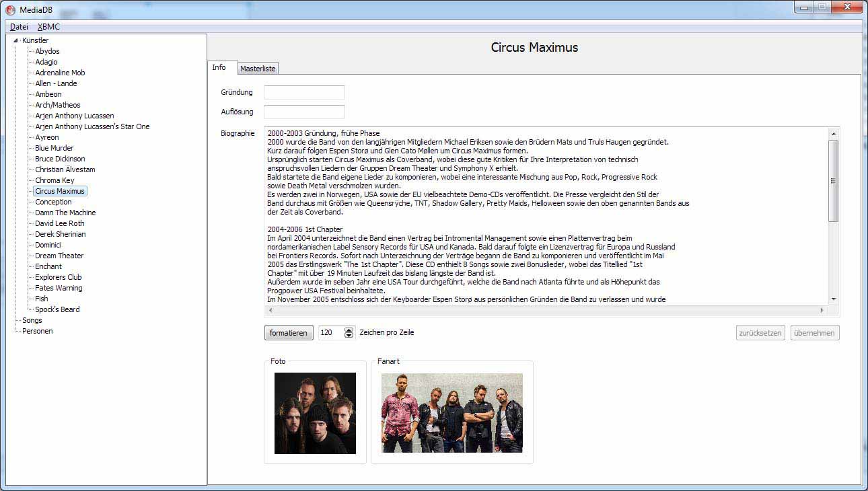Click the biography scroll up arrow
This screenshot has height=491, width=868.
pos(834,133)
